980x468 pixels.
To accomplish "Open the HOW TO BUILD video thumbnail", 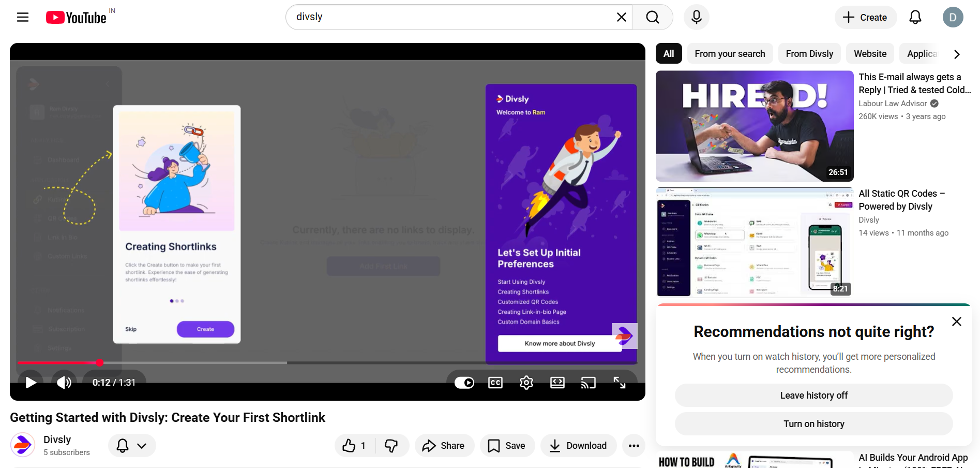I will (755, 460).
